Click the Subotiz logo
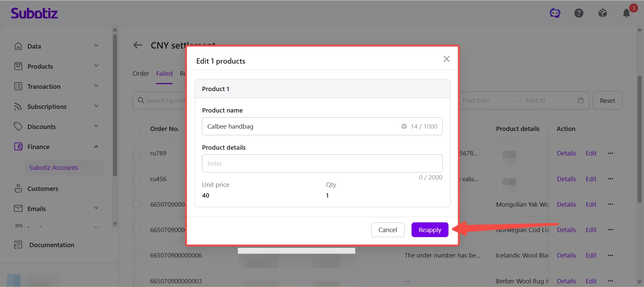The image size is (644, 287). pos(34,13)
